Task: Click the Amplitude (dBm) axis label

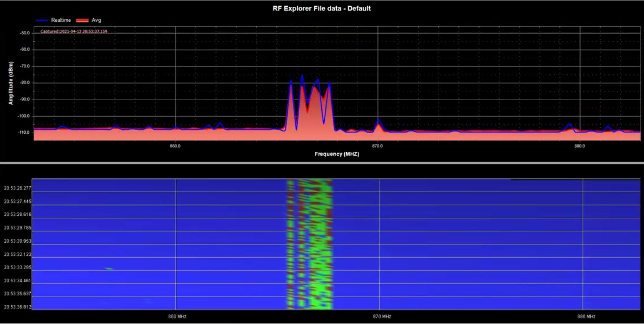Action: click(x=11, y=83)
